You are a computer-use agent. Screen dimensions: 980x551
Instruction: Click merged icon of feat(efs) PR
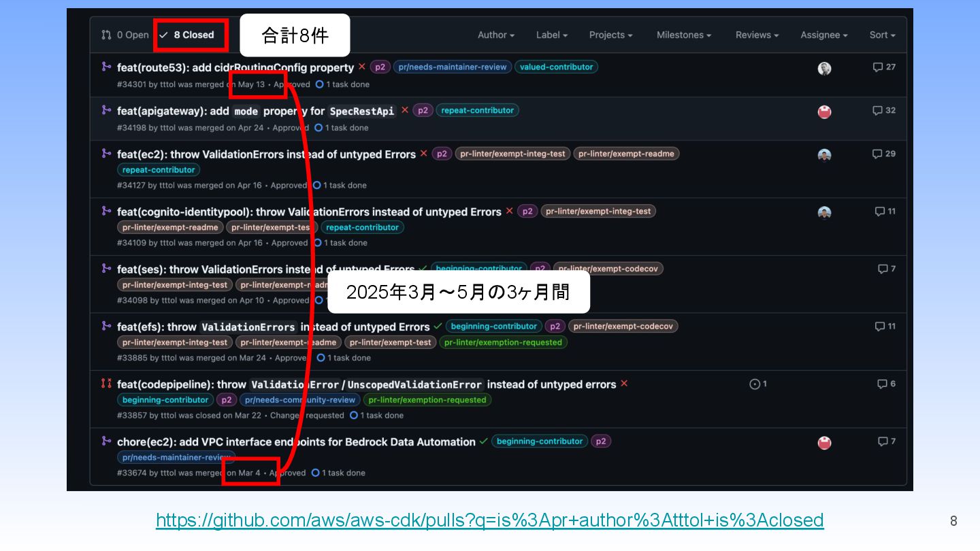[x=106, y=327]
